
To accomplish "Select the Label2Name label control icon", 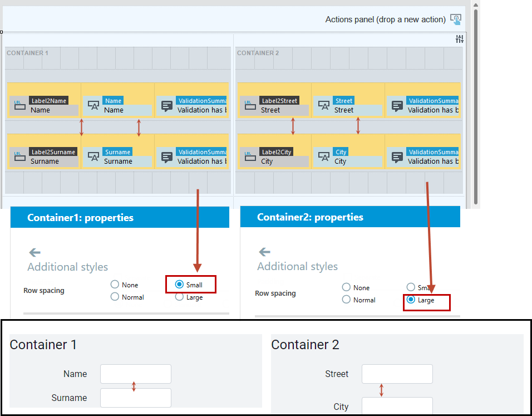I will (x=20, y=106).
